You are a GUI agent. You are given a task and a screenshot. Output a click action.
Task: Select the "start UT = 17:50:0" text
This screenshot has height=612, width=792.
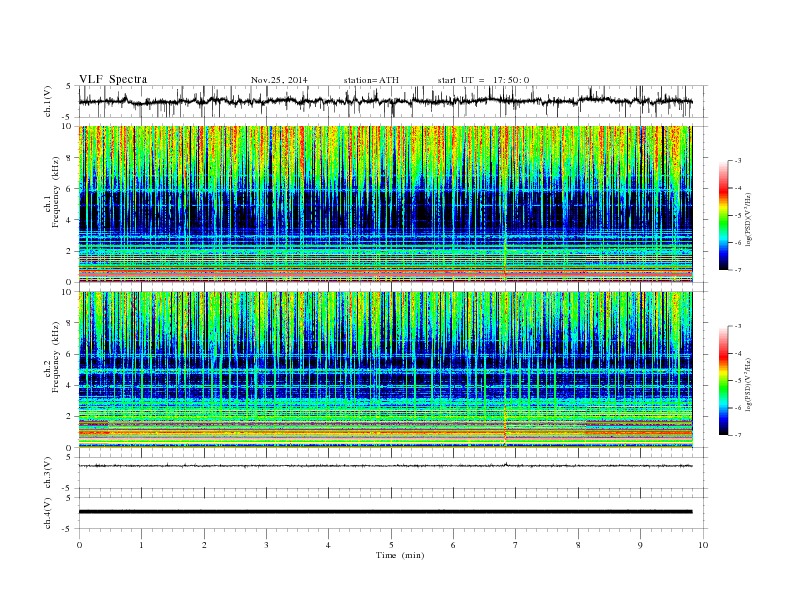(x=483, y=80)
